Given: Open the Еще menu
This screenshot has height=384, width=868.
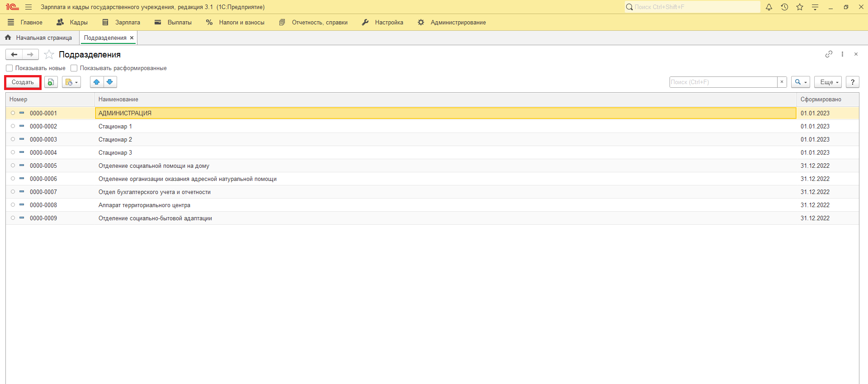Looking at the screenshot, I should coord(828,82).
